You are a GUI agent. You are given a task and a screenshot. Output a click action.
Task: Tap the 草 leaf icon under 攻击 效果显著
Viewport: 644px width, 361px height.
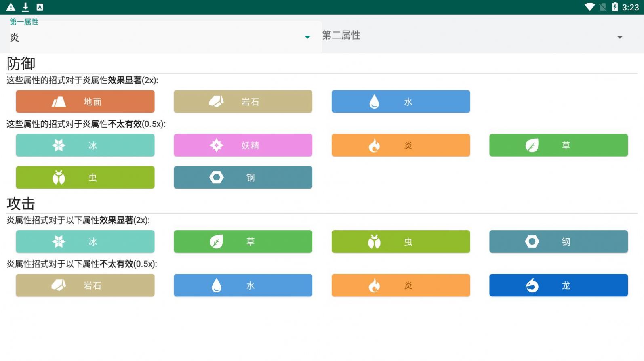216,241
